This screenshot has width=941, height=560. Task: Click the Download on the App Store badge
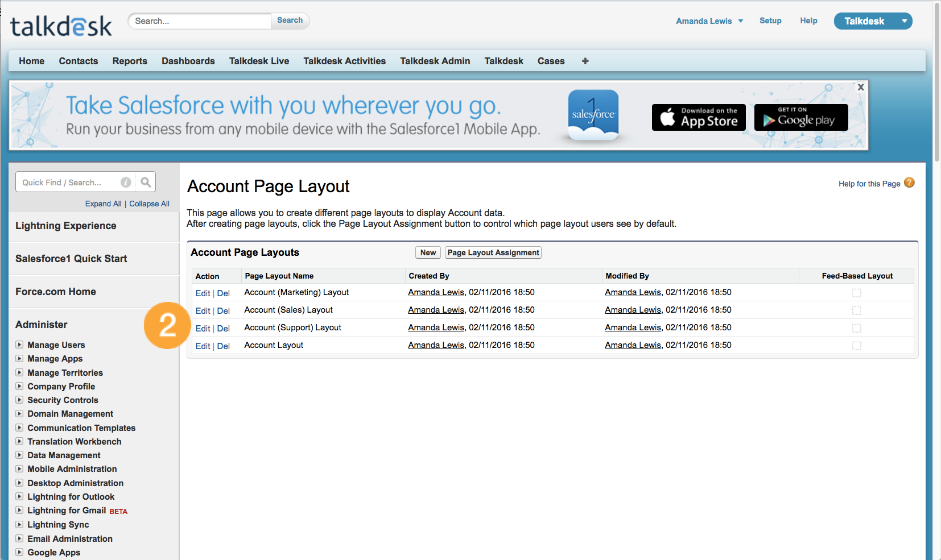pyautogui.click(x=699, y=117)
